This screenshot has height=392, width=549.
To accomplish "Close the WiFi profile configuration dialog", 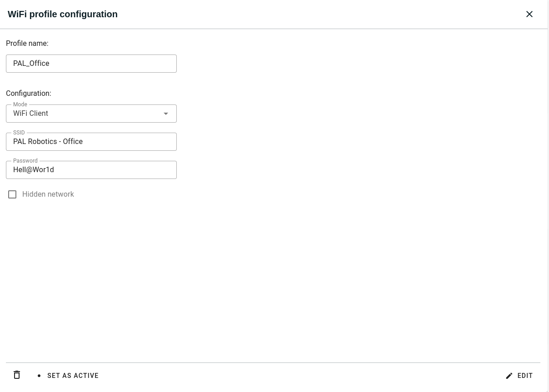I will [529, 14].
